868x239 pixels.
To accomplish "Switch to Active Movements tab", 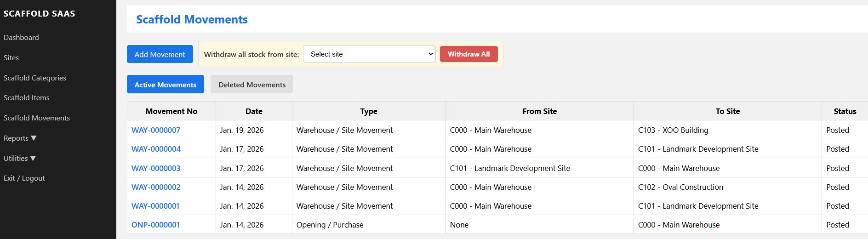I will (x=166, y=85).
